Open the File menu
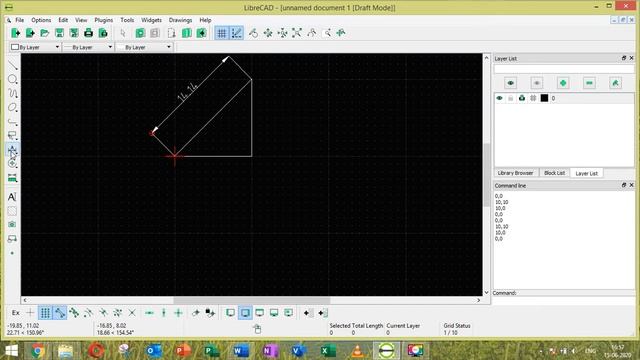Image resolution: width=640 pixels, height=360 pixels. click(x=19, y=20)
